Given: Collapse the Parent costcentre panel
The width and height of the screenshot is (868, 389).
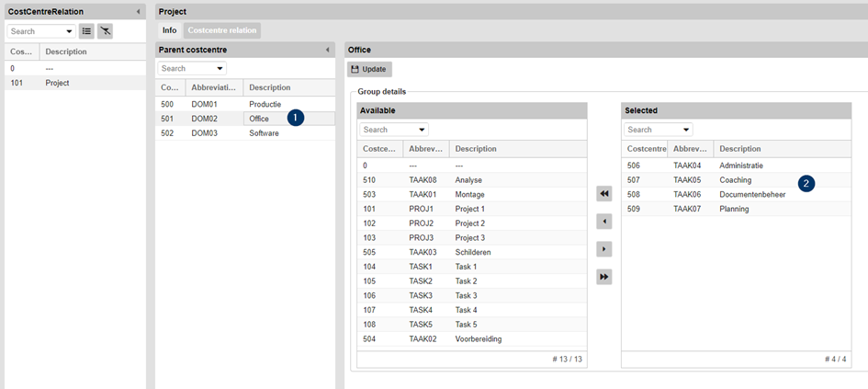Looking at the screenshot, I should click(328, 50).
